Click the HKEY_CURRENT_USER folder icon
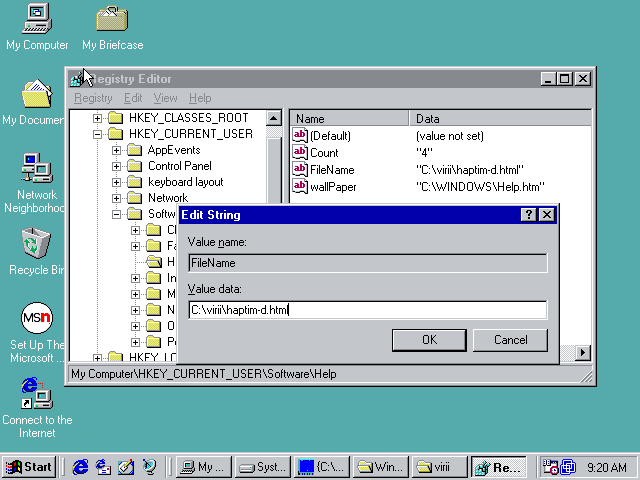The image size is (640, 480). pyautogui.click(x=116, y=134)
